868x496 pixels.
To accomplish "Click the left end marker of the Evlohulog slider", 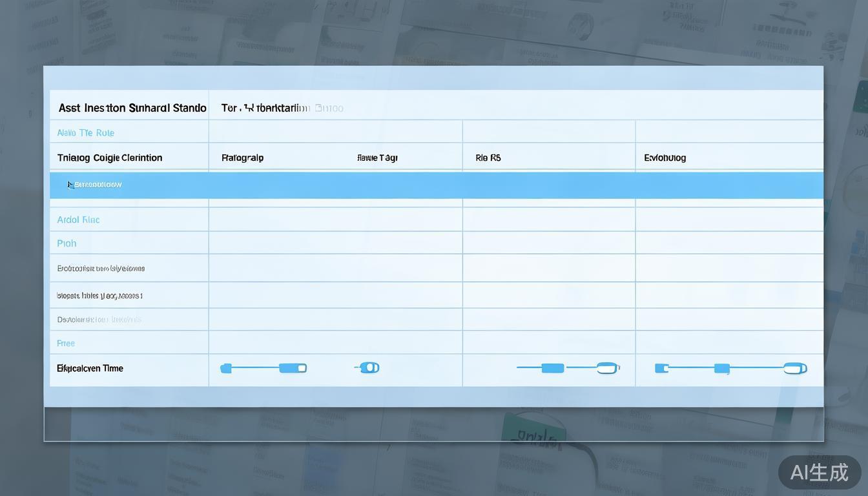I will [661, 368].
